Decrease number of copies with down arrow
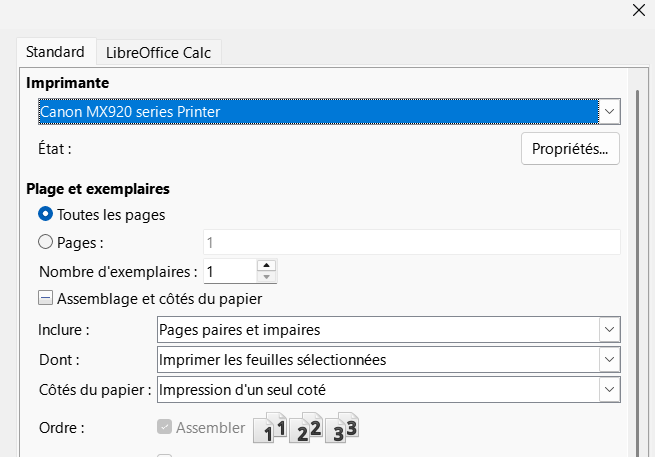 [x=266, y=276]
